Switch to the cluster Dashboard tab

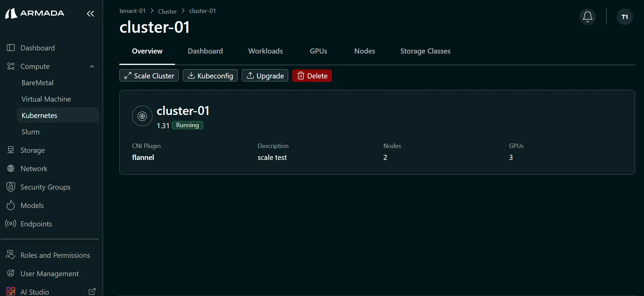pos(205,51)
